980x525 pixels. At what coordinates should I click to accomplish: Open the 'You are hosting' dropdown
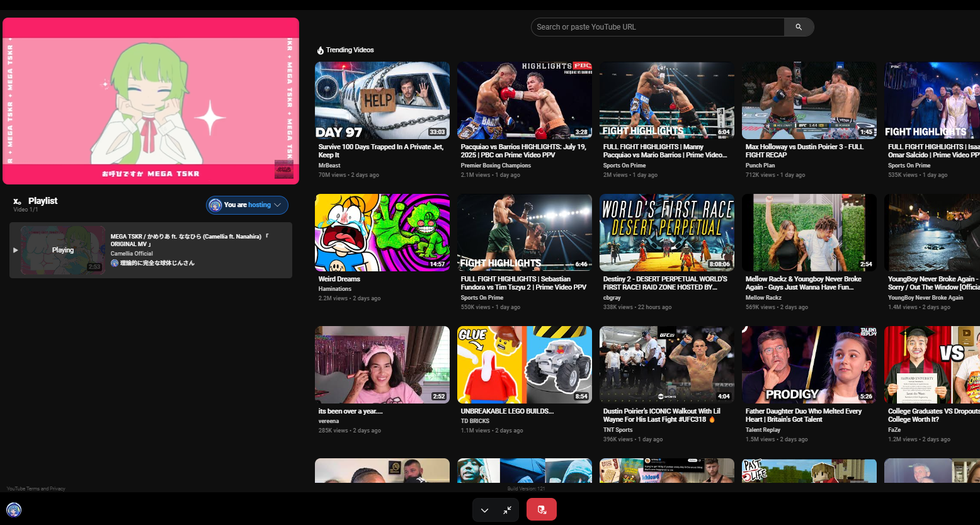247,205
